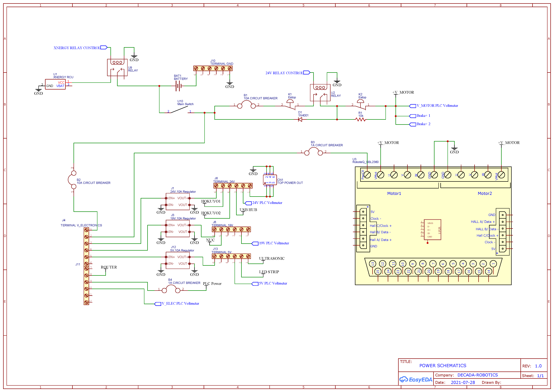The image size is (554, 392).
Task: Click the J12 5V,10A Regulator block
Action: (177, 260)
